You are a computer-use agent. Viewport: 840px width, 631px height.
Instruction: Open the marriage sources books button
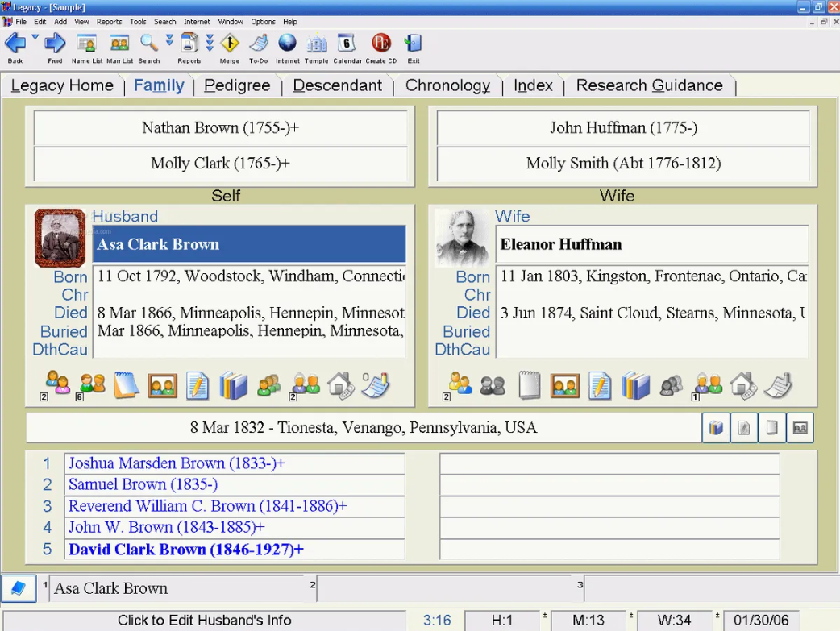tap(716, 427)
